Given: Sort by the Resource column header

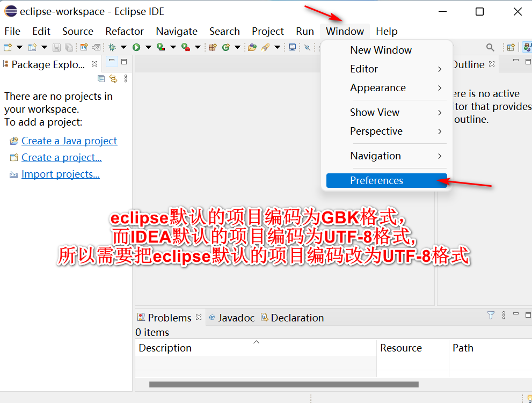Looking at the screenshot, I should [x=413, y=348].
